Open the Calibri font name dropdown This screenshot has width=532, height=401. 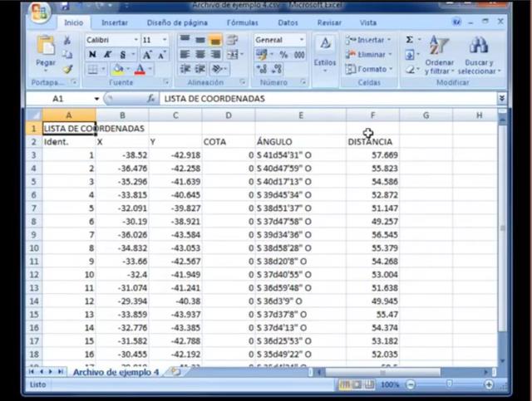[135, 40]
